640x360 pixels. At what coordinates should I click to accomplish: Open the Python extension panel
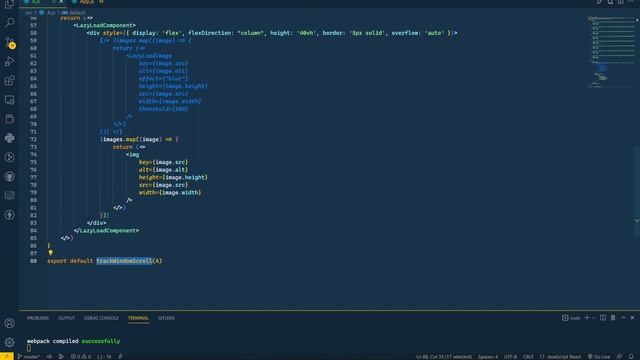point(9,138)
